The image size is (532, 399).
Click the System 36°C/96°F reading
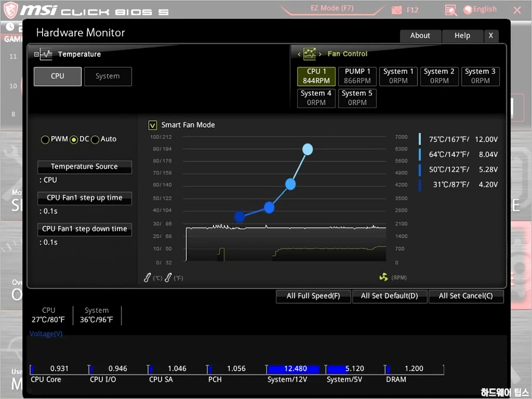coord(97,315)
